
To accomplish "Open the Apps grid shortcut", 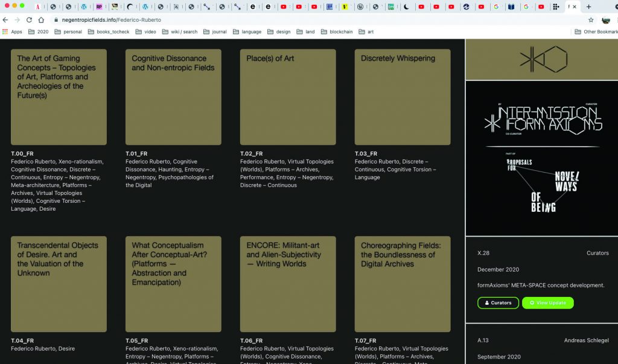I will 12,31.
